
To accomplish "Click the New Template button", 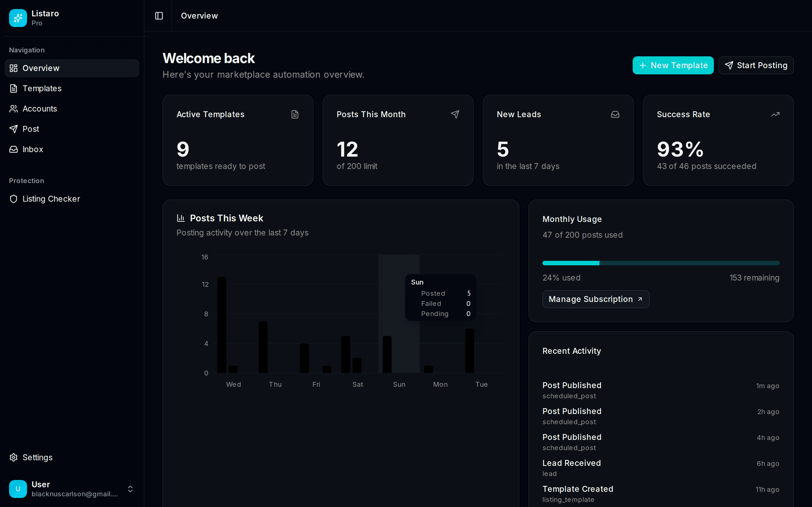I will [673, 65].
